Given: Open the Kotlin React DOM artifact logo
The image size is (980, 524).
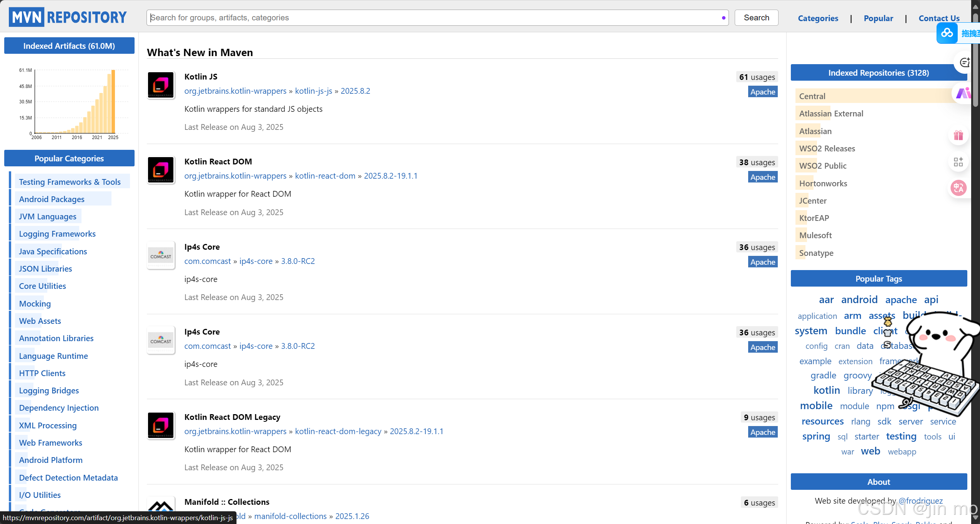Looking at the screenshot, I should tap(161, 170).
